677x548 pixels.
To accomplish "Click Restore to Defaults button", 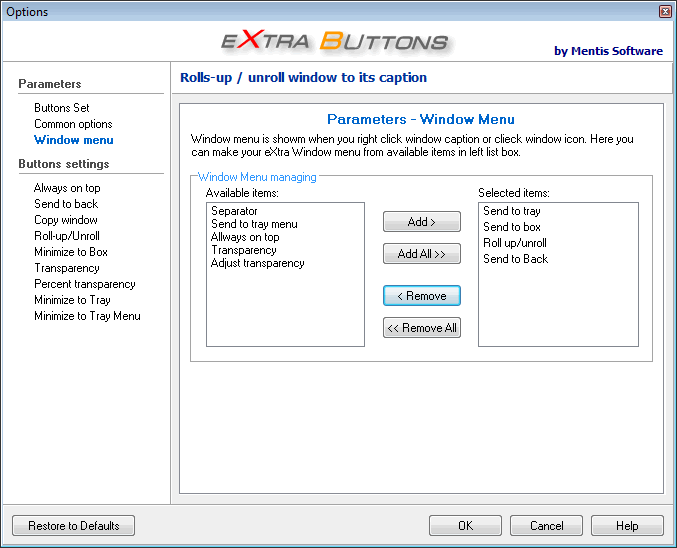I will (x=73, y=526).
